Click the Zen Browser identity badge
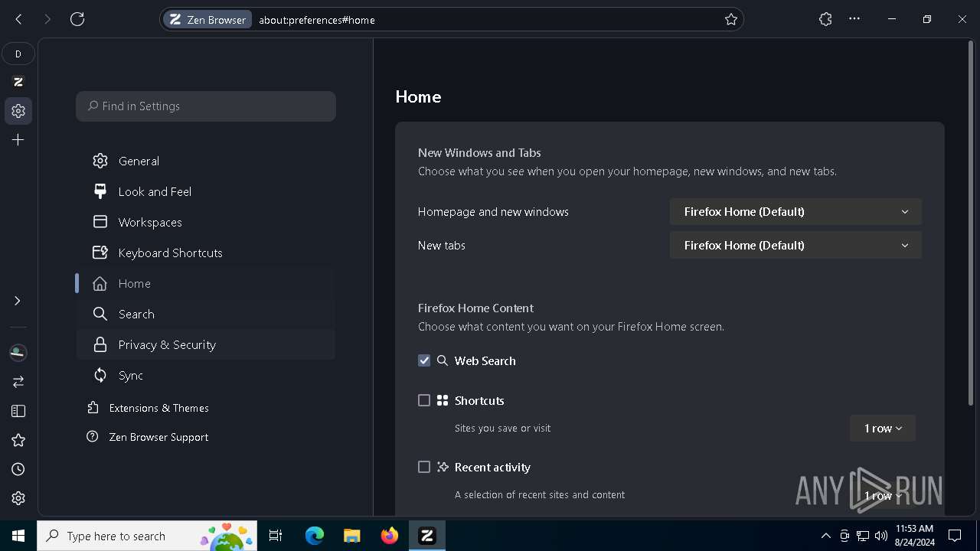This screenshot has width=980, height=551. pos(207,20)
